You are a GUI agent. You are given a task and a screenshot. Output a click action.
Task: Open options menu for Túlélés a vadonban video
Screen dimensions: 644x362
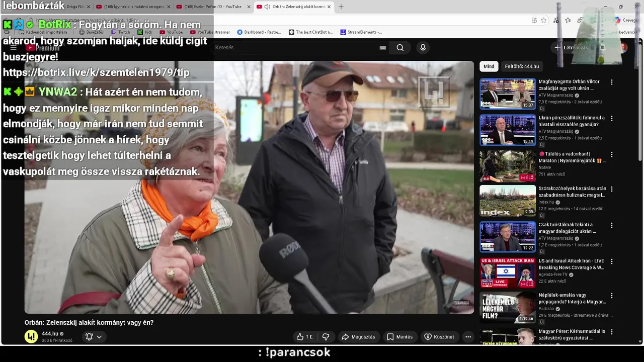612,155
